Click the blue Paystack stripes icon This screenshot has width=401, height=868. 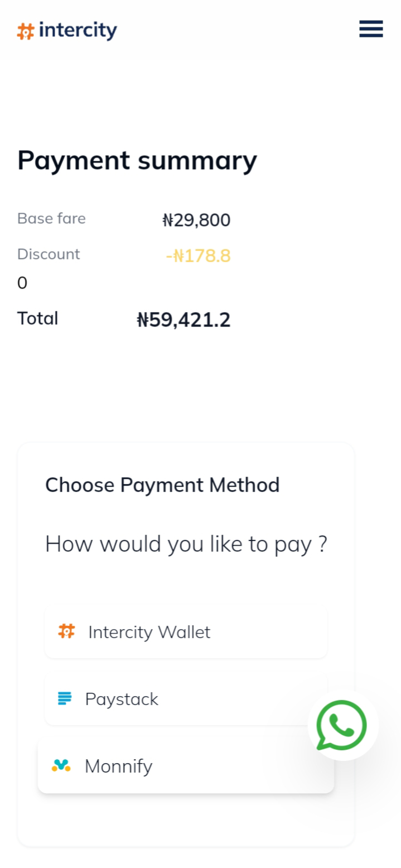pos(65,698)
